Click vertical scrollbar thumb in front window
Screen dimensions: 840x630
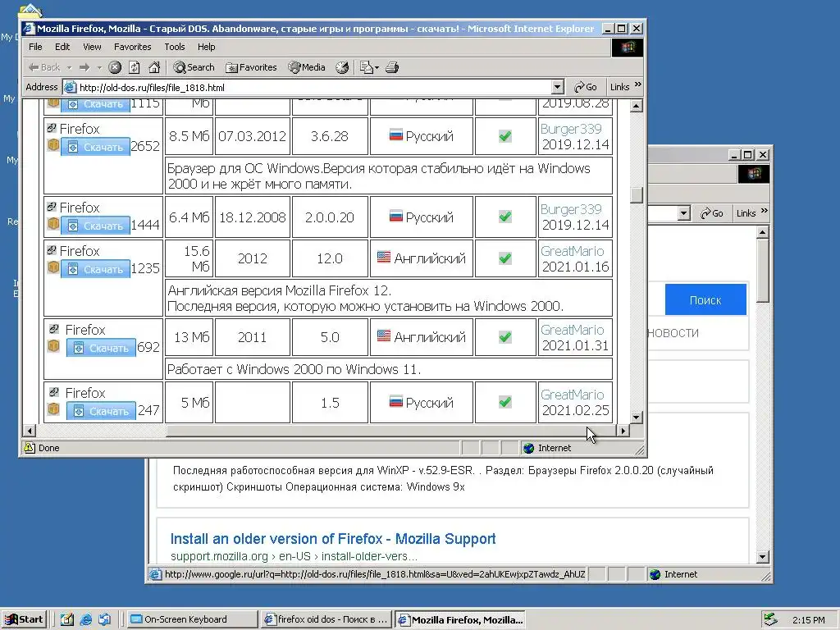(x=636, y=195)
